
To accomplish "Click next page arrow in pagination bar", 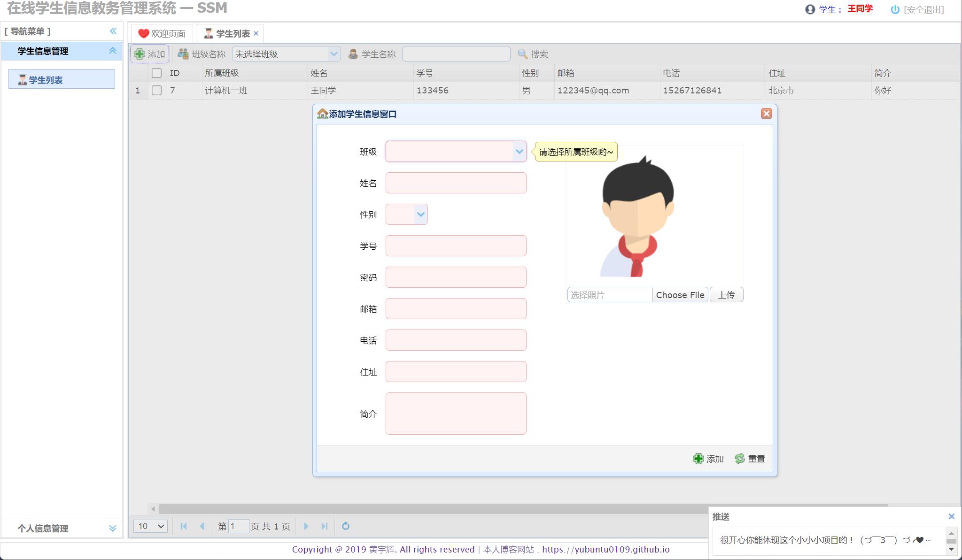I will click(307, 526).
